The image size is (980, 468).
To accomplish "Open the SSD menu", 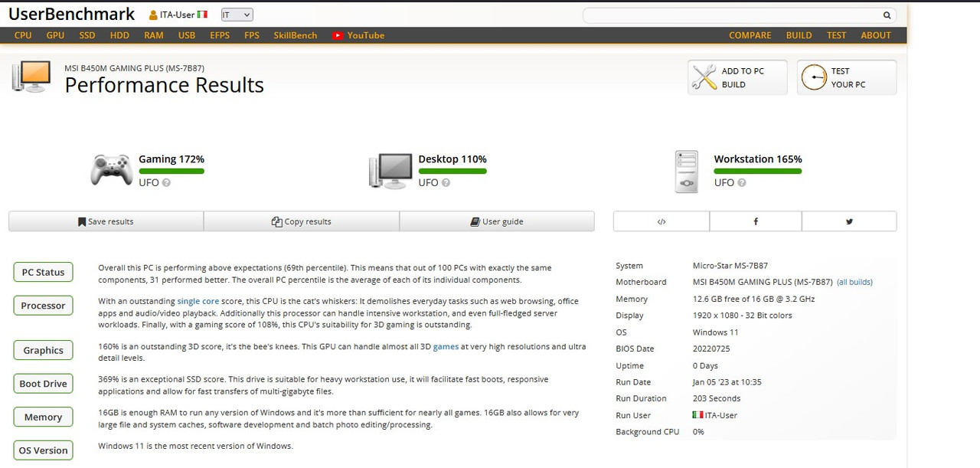I will tap(87, 35).
